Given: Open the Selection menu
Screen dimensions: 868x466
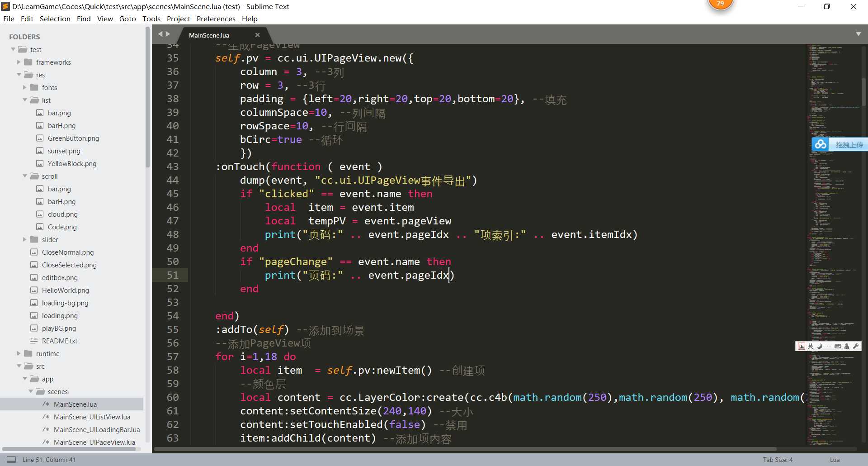Looking at the screenshot, I should click(x=55, y=19).
